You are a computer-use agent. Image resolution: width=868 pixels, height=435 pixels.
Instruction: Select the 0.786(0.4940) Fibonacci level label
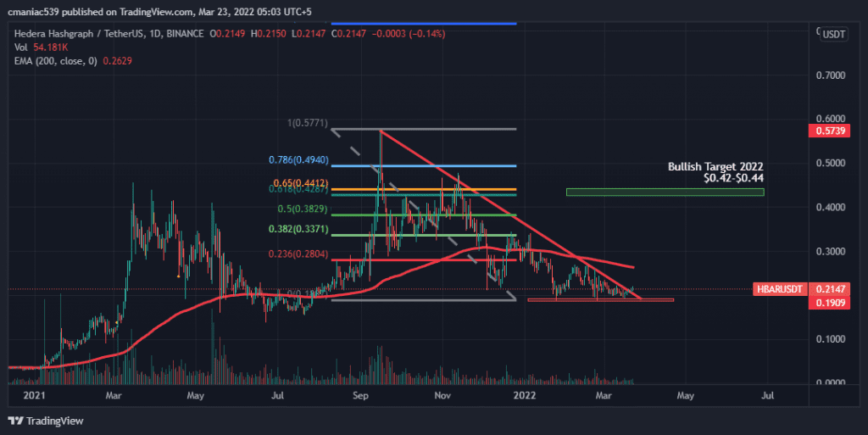298,160
